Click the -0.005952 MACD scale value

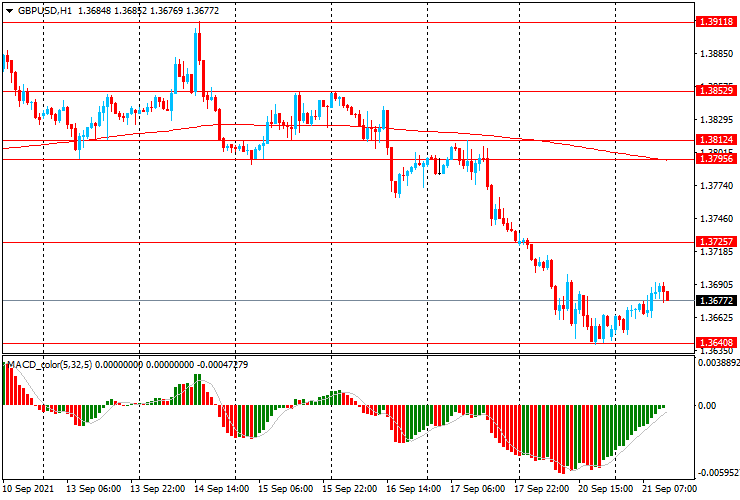click(x=718, y=473)
